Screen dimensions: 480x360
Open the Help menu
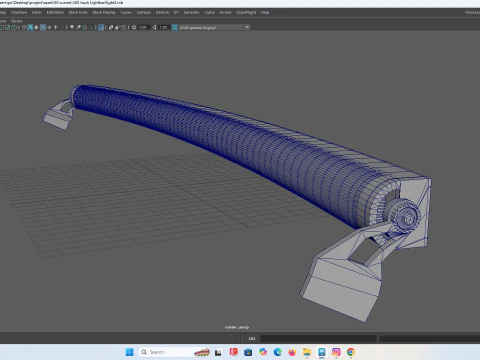265,12
